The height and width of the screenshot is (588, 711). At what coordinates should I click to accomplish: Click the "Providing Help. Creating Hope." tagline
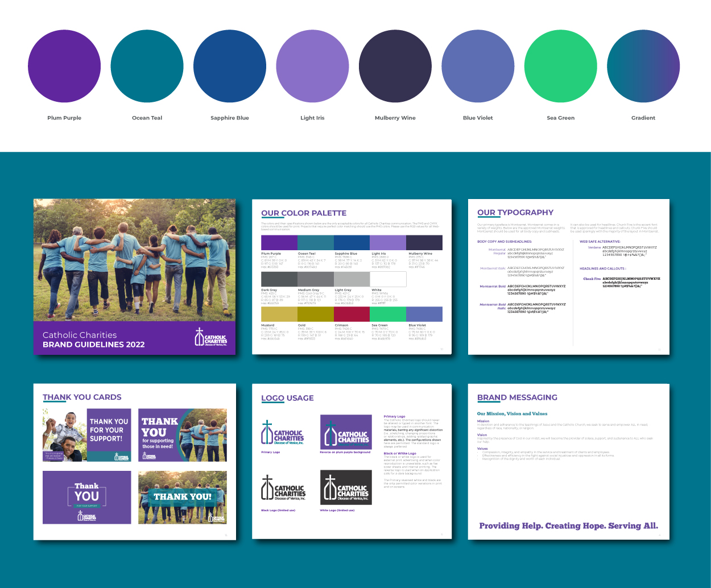(x=568, y=526)
